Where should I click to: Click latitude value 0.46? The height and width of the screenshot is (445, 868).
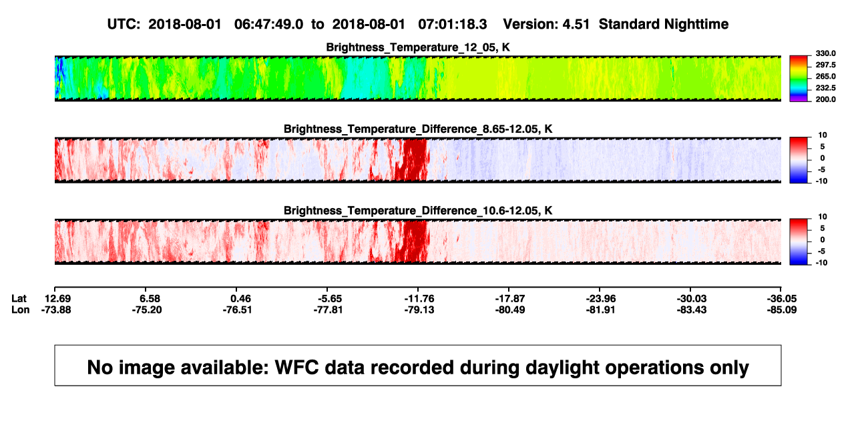point(240,298)
